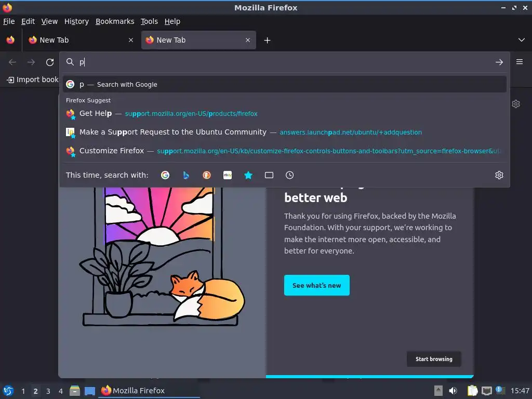The image size is (532, 399).
Task: Open the Edit menu
Action: pyautogui.click(x=28, y=21)
